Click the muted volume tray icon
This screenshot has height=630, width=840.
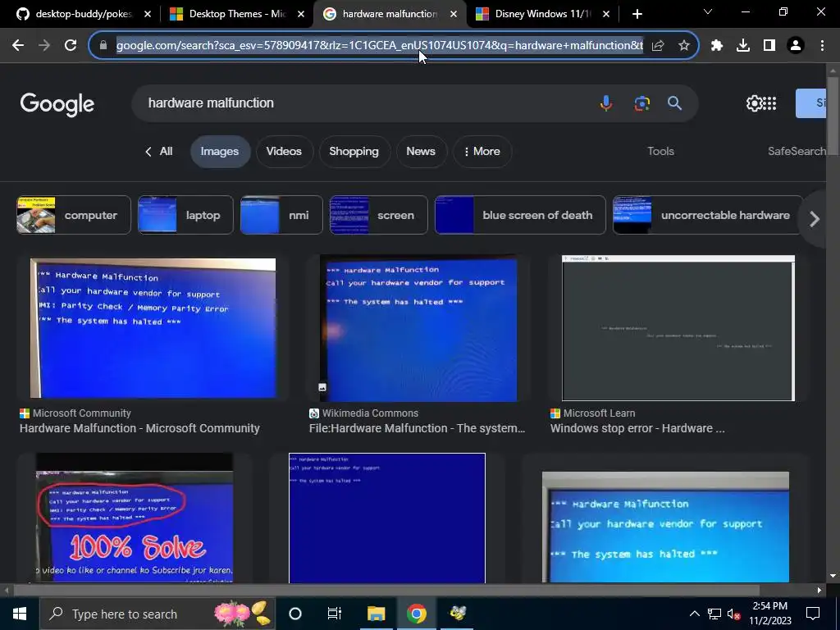coord(733,614)
